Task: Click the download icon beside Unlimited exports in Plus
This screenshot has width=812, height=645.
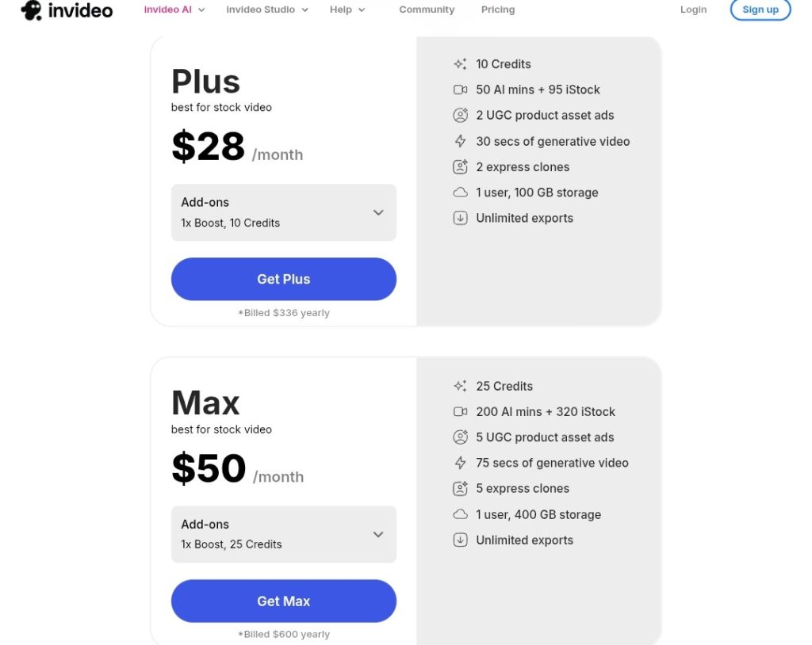Action: click(x=460, y=218)
